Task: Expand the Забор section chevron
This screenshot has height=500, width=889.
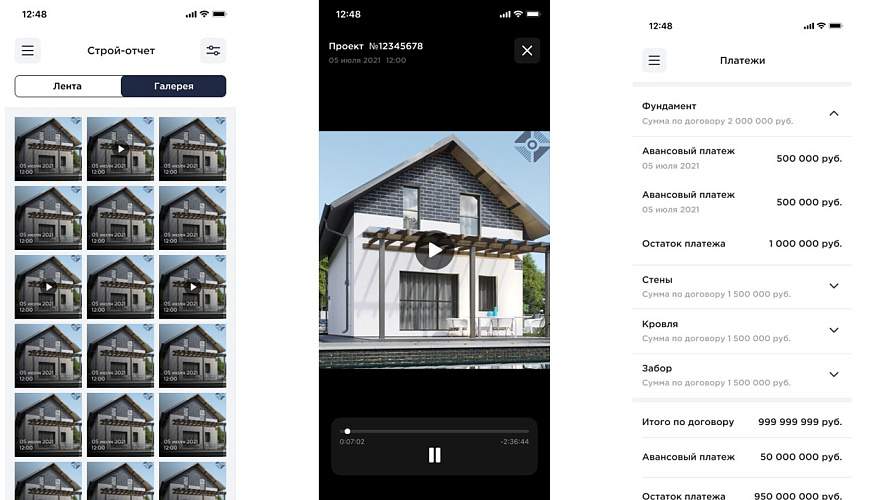Action: (833, 374)
